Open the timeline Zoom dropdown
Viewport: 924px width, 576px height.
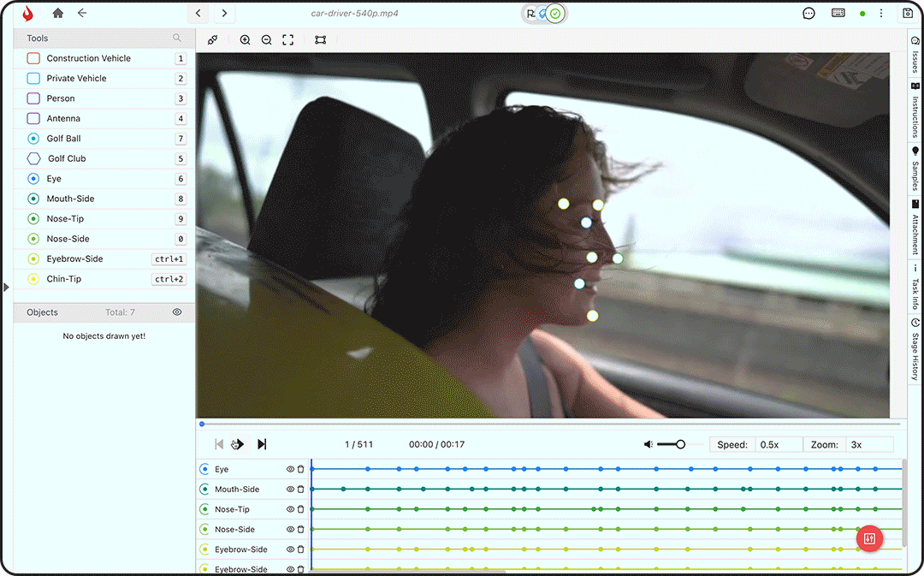pyautogui.click(x=869, y=444)
